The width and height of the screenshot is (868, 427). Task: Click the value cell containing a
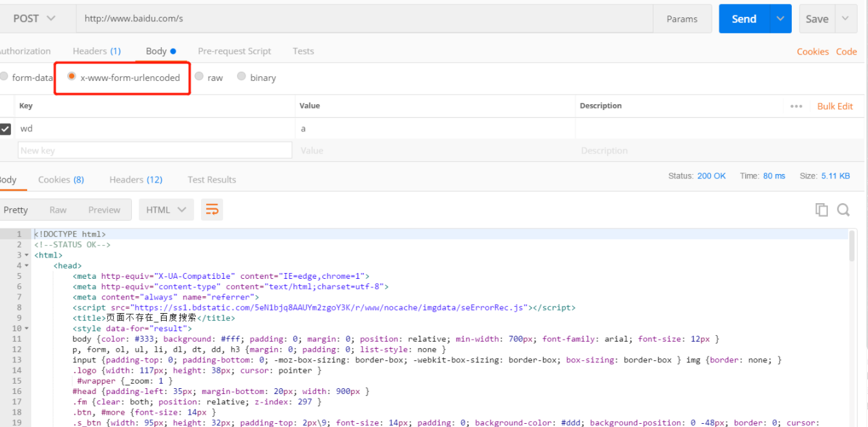point(436,129)
